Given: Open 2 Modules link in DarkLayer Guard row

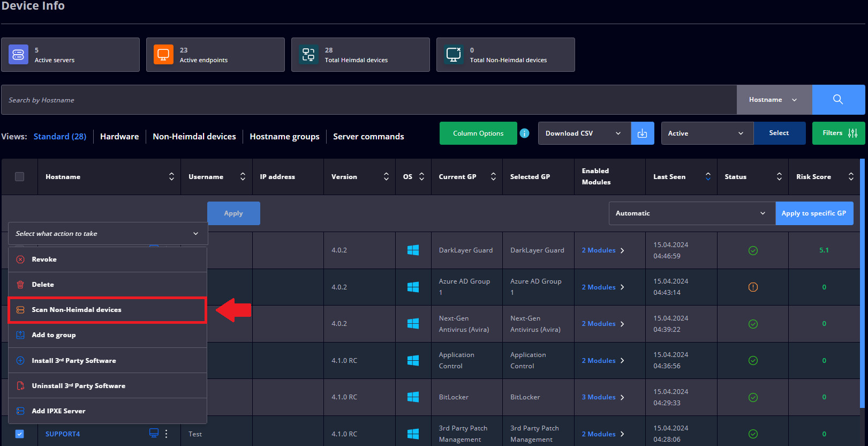Looking at the screenshot, I should click(603, 250).
